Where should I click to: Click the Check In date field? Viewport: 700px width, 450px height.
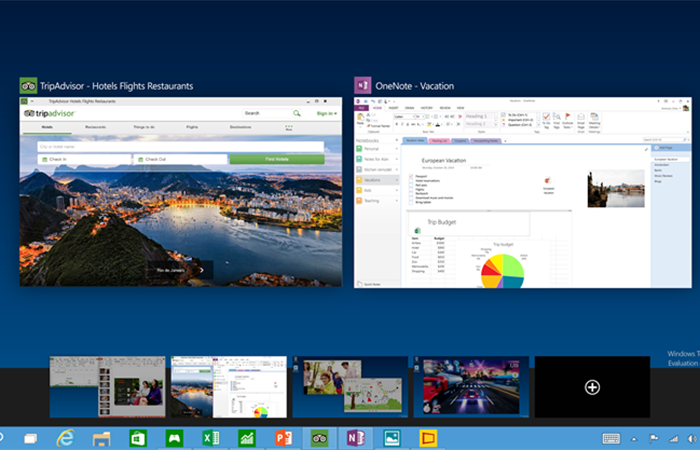coord(84,159)
